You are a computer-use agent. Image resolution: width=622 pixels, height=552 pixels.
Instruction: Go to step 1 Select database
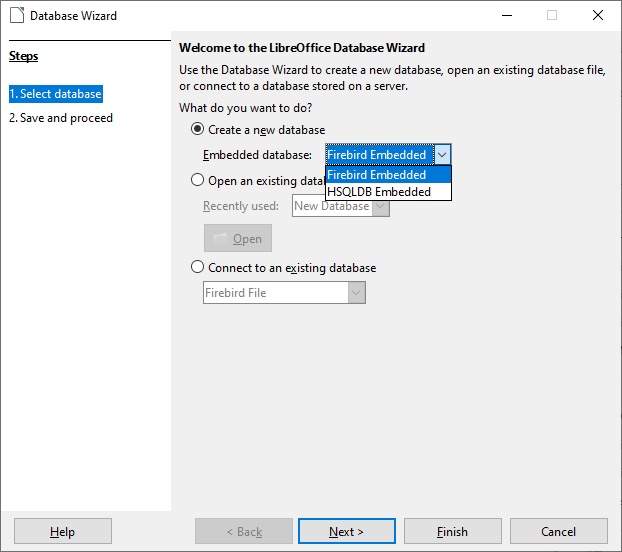pyautogui.click(x=56, y=94)
